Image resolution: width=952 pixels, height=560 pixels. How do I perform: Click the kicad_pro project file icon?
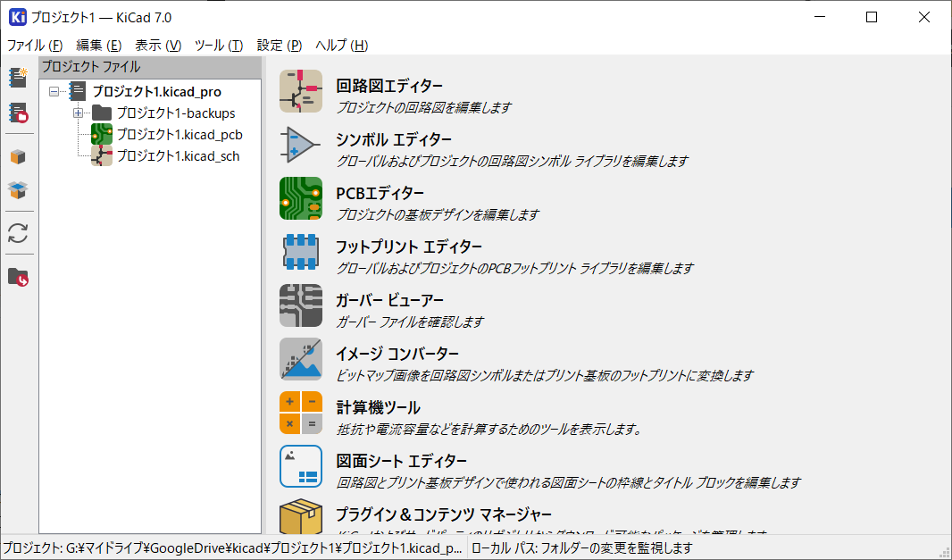(x=77, y=91)
